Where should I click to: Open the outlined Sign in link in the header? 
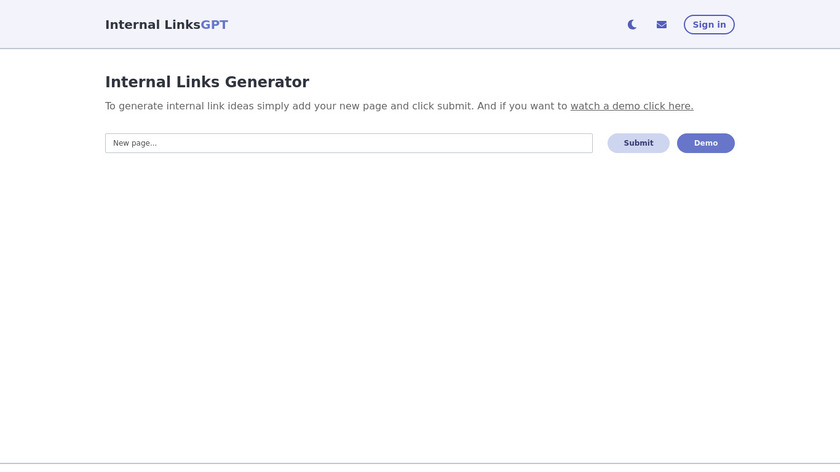tap(709, 25)
